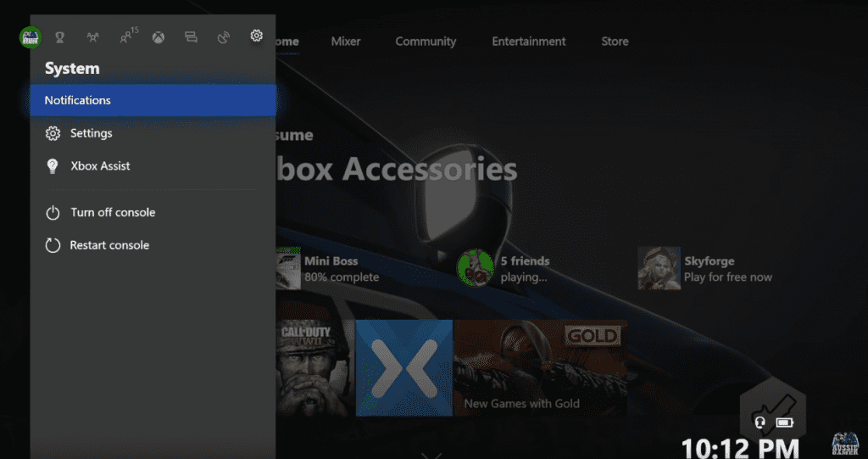Open the Broadcast and capture tab
Screen dimensions: 868x459
224,37
